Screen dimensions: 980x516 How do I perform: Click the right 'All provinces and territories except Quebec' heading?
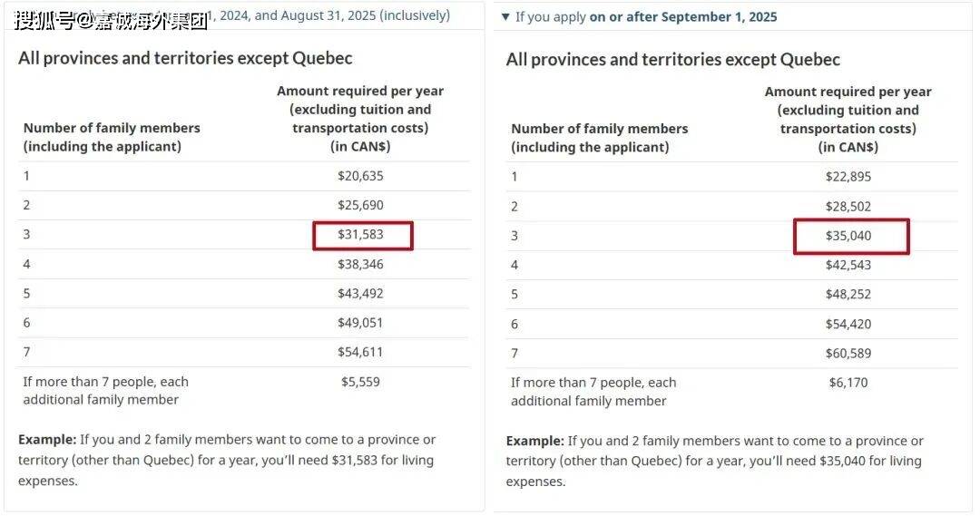pyautogui.click(x=673, y=60)
